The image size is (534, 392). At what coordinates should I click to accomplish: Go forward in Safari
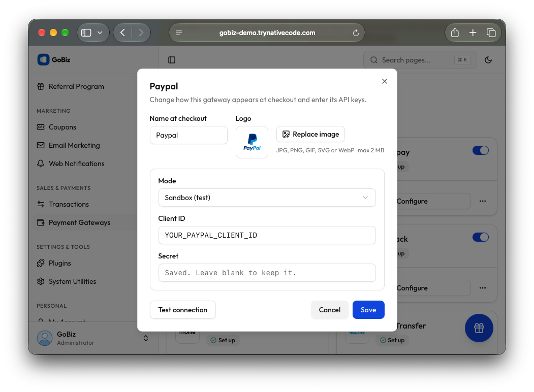(x=141, y=32)
